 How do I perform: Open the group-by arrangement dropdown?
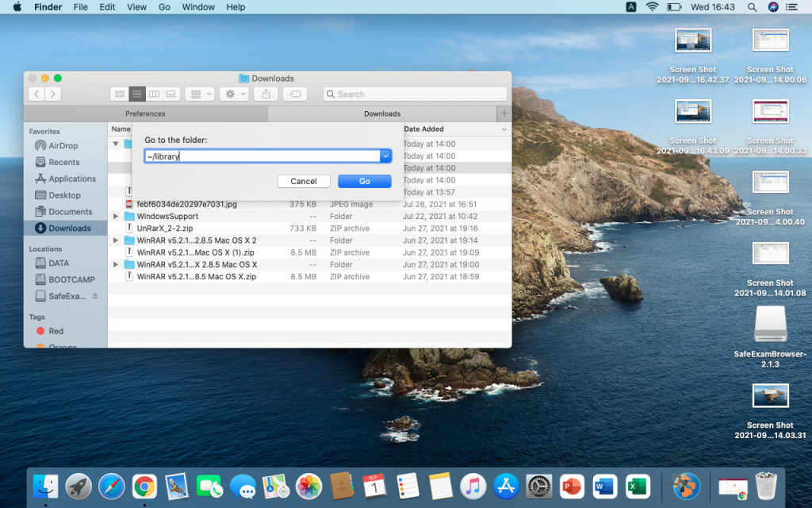coord(200,94)
